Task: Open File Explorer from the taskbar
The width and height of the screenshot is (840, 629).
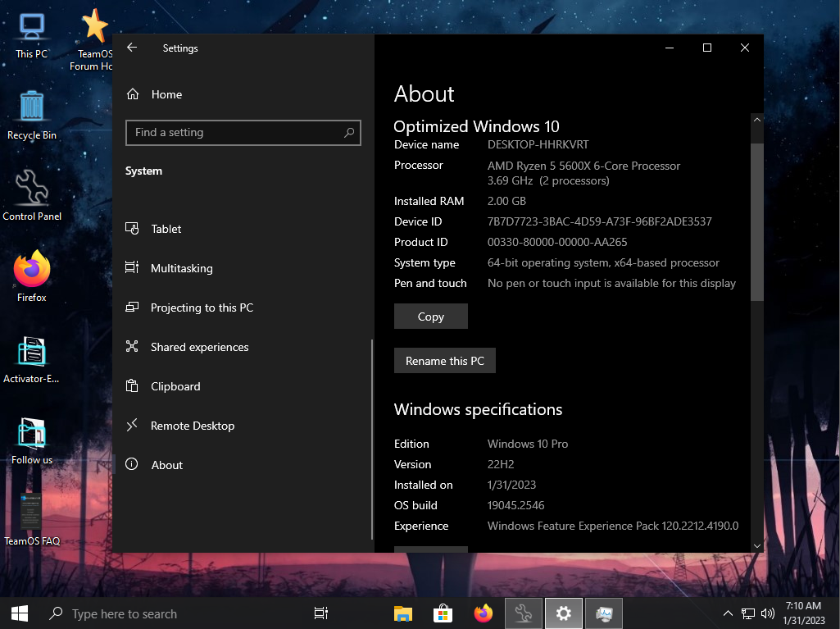Action: 403,613
